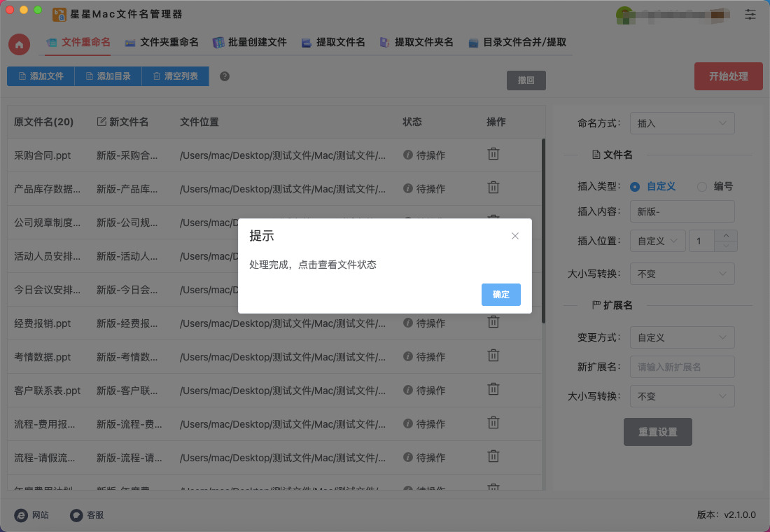
Task: Expand the 命名方式 dropdown
Action: [682, 123]
